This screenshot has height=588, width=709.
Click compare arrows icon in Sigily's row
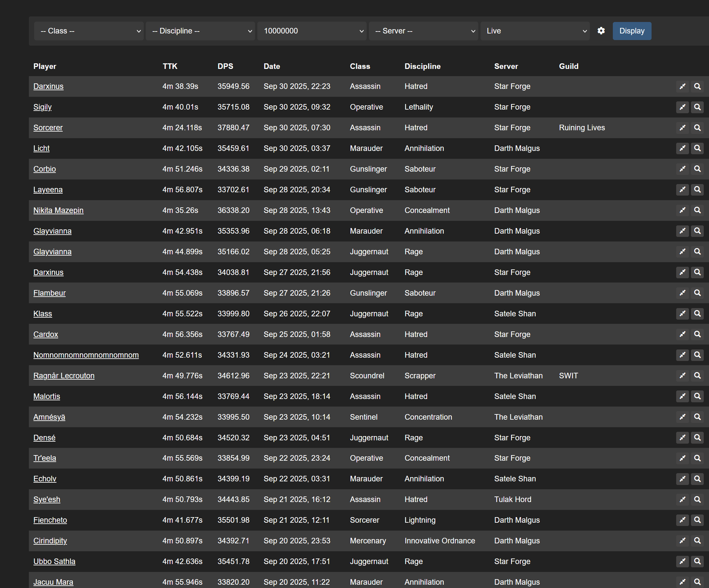click(682, 107)
